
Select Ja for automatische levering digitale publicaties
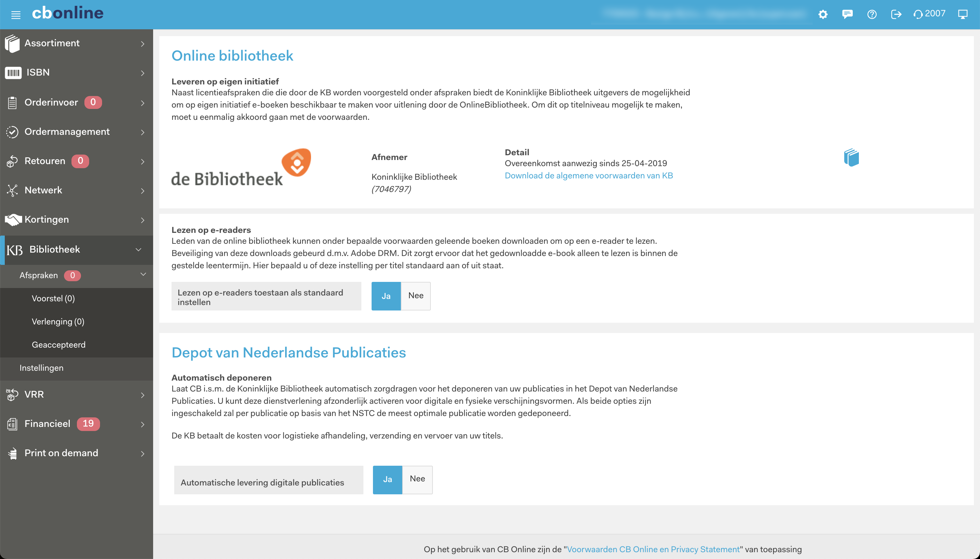388,480
